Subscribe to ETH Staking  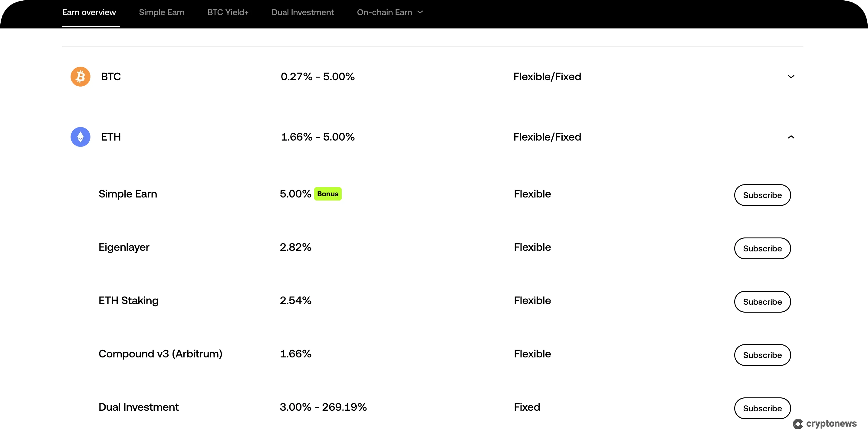[762, 301]
